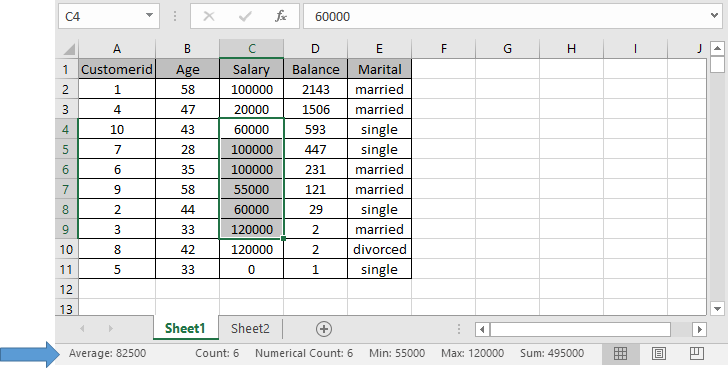
Task: Select Salary cell 55000
Action: (x=251, y=189)
